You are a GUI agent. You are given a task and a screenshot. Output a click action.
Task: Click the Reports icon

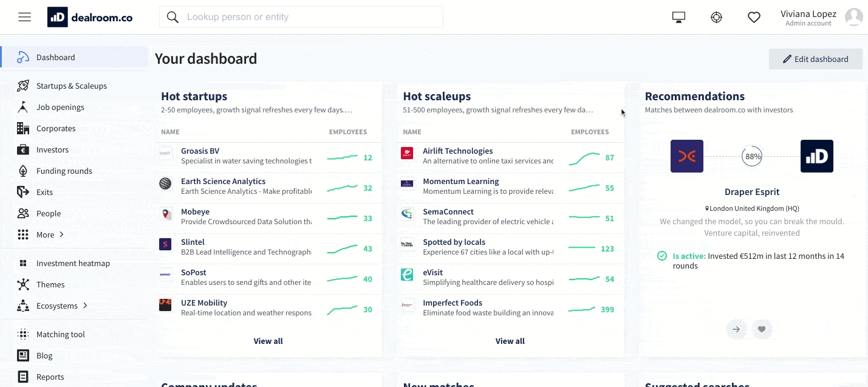click(23, 377)
